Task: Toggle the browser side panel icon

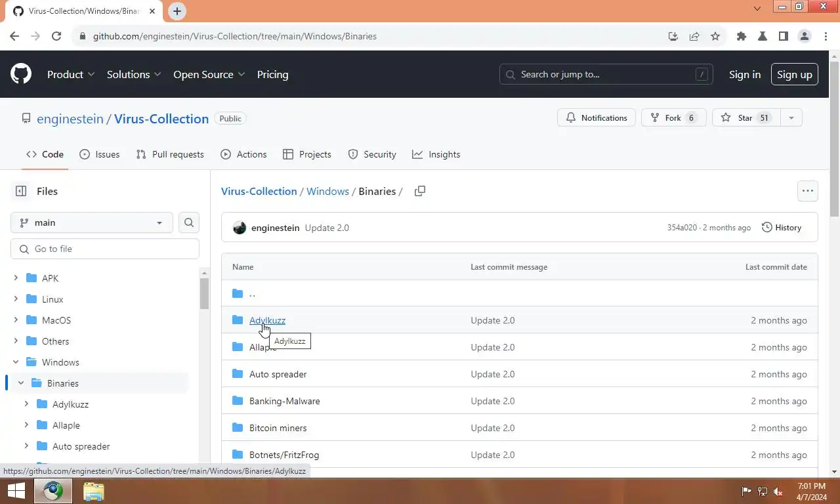Action: coord(784,36)
